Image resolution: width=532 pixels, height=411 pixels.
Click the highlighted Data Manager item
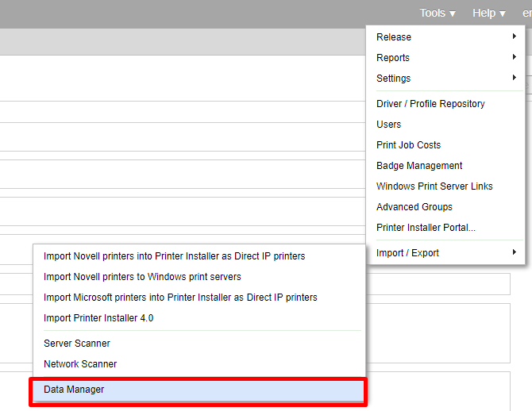click(x=74, y=390)
